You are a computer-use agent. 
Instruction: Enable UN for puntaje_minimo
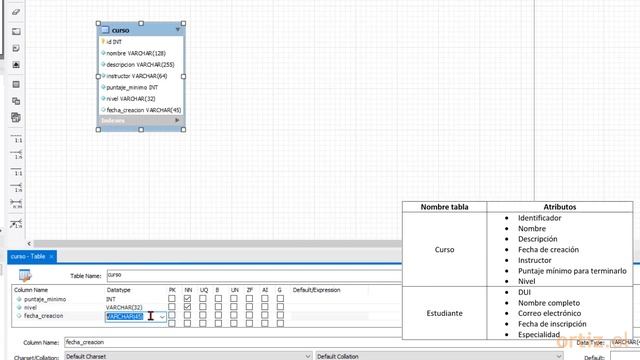click(234, 298)
